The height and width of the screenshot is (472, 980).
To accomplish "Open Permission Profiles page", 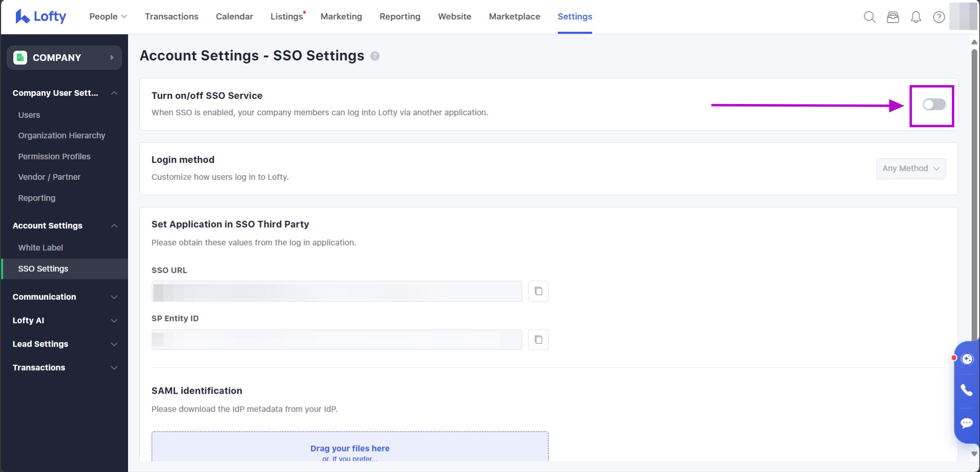I will coord(54,156).
